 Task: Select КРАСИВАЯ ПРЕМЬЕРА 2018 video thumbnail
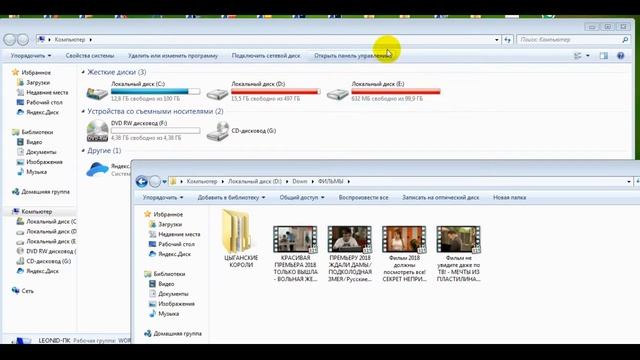coord(295,239)
